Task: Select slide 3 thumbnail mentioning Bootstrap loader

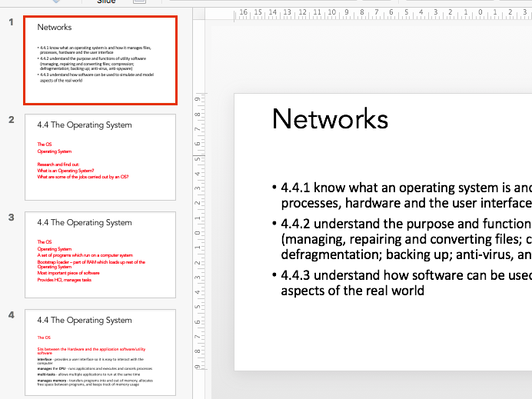Action: click(x=100, y=254)
